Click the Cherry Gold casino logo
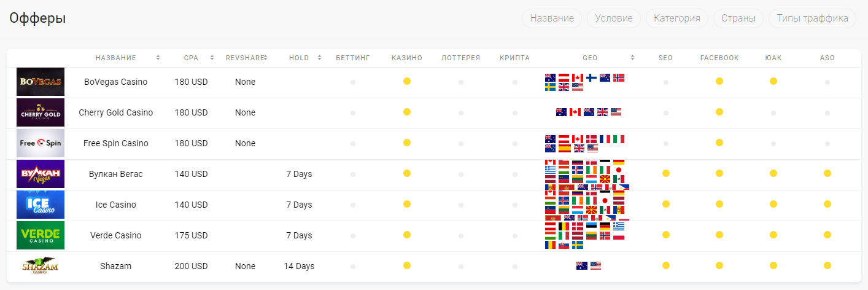The image size is (868, 290). (x=41, y=112)
